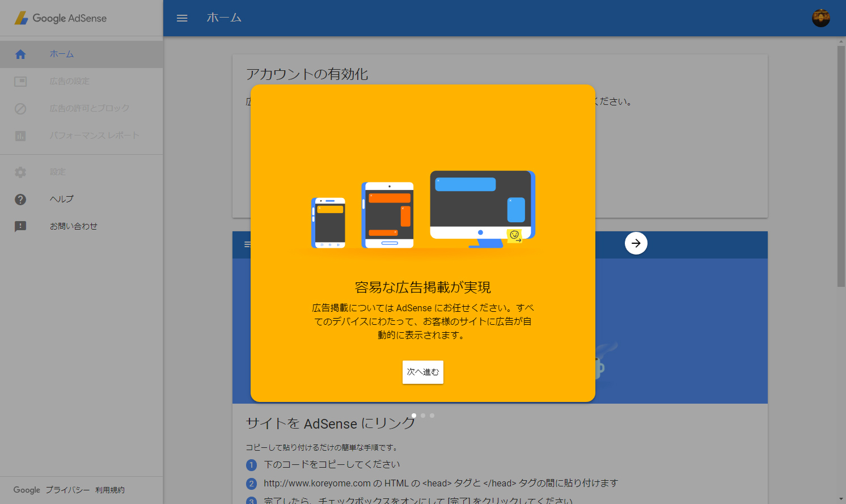Open the user profile avatar

click(x=820, y=18)
